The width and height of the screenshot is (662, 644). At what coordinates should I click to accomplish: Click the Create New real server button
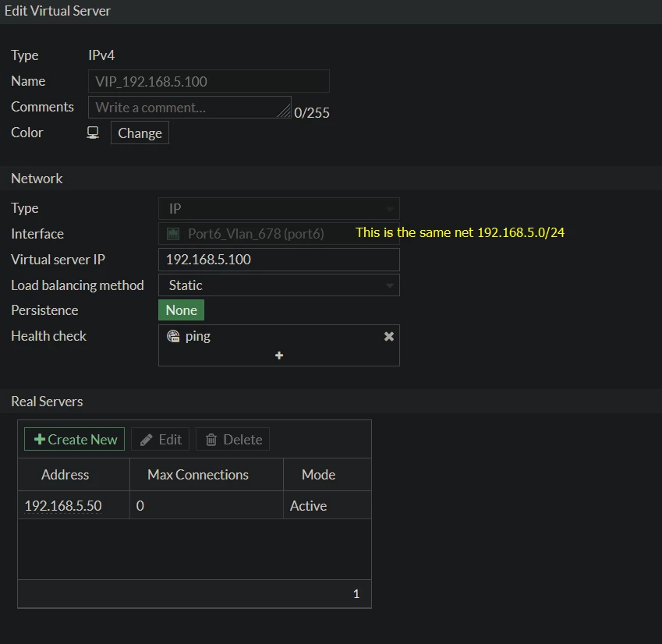pyautogui.click(x=74, y=439)
